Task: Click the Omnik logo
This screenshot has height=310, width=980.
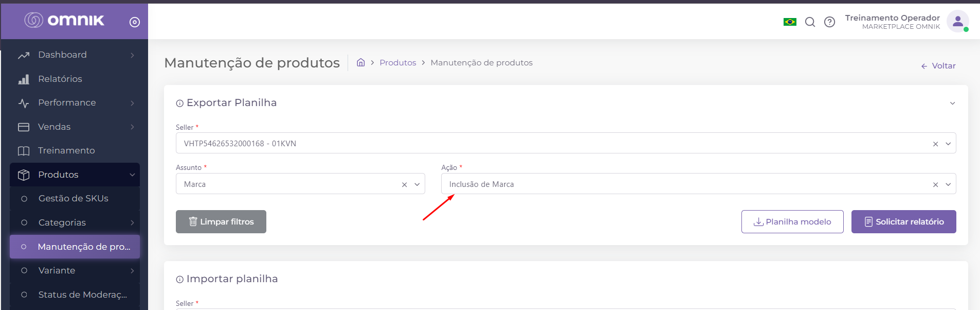Action: pos(64,20)
